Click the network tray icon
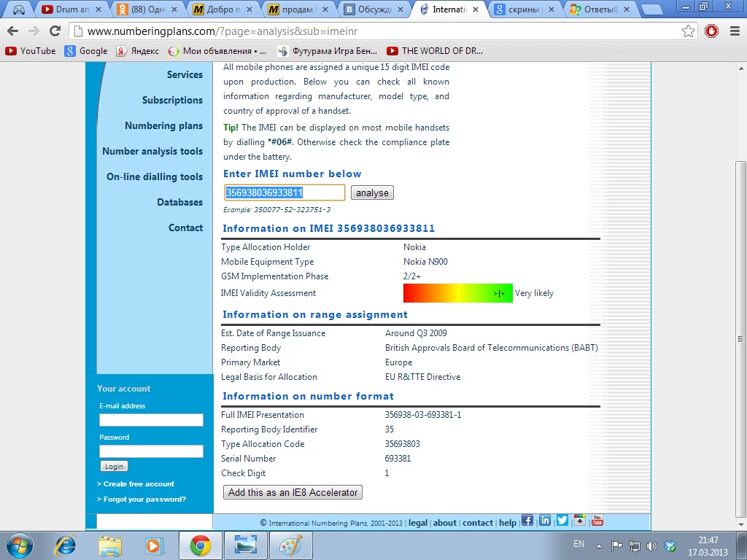This screenshot has width=747, height=560. [x=634, y=546]
